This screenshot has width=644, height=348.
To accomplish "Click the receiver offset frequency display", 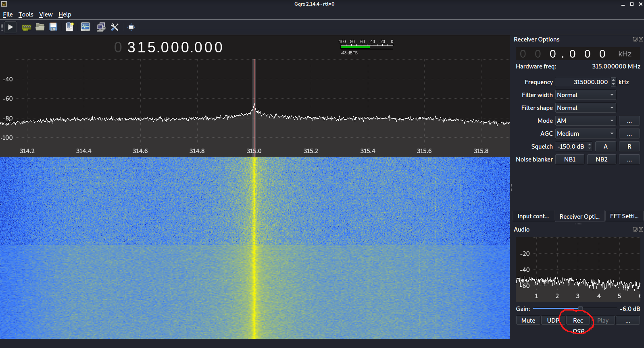I will pos(577,54).
